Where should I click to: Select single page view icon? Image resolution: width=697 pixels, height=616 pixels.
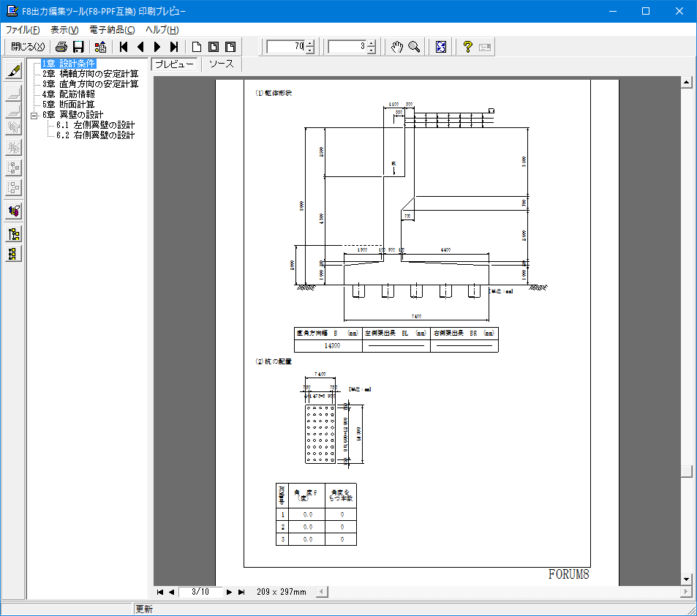click(197, 47)
